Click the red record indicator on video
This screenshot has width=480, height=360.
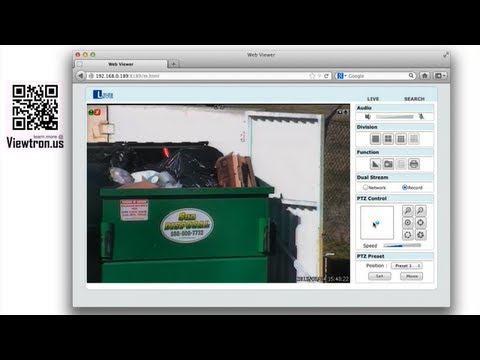(x=97, y=112)
